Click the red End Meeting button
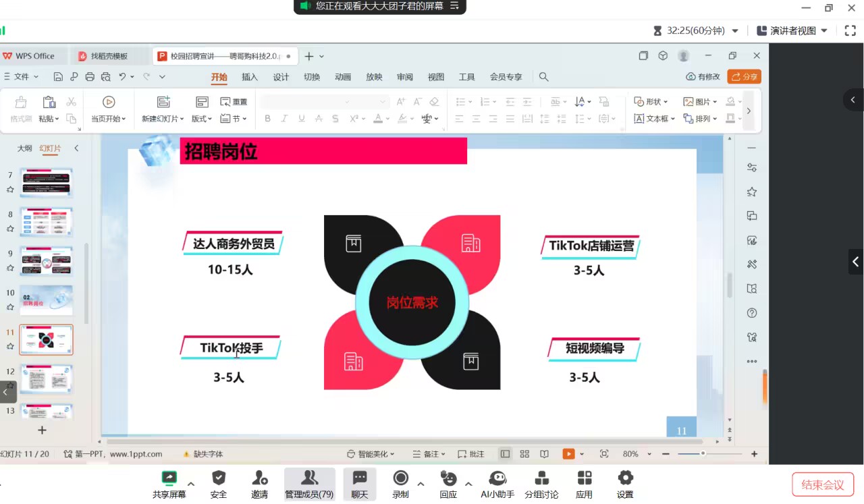 pos(822,484)
